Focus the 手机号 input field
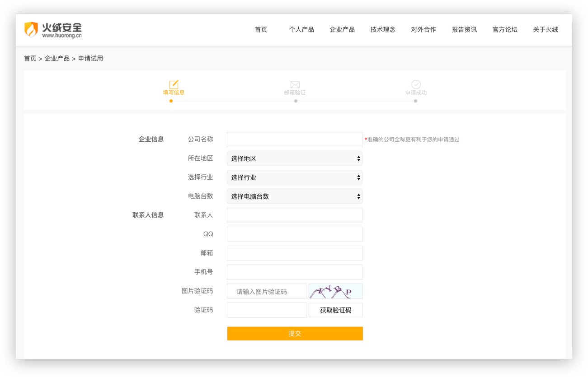Viewport: 588px width, 377px height. click(295, 272)
